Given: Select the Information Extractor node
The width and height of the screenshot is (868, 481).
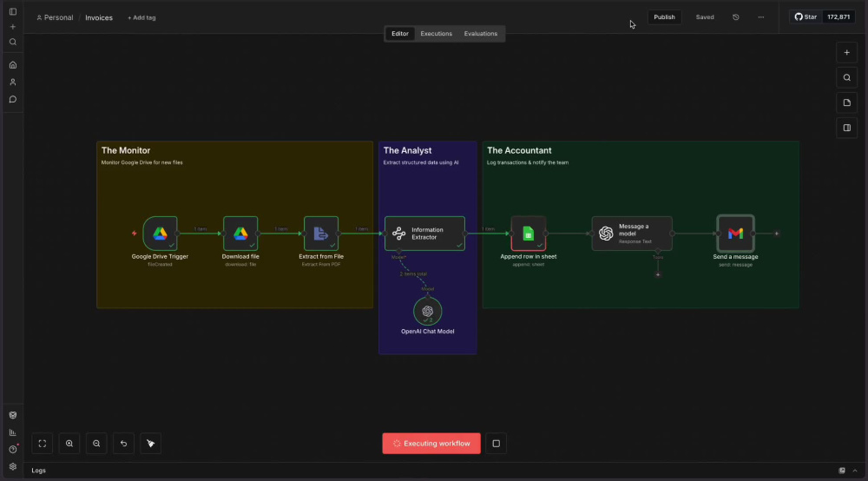Looking at the screenshot, I should point(424,234).
